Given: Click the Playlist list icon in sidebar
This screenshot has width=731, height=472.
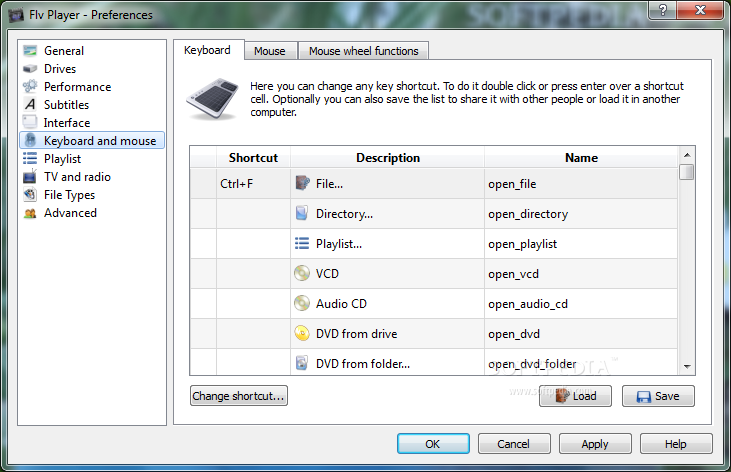Looking at the screenshot, I should click(x=30, y=159).
